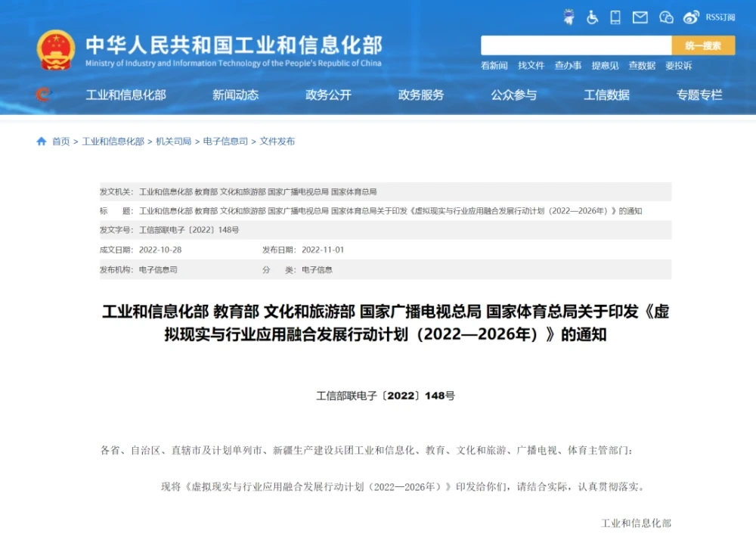Click the WeChat icon in header
The image size is (756, 534).
pyautogui.click(x=666, y=18)
